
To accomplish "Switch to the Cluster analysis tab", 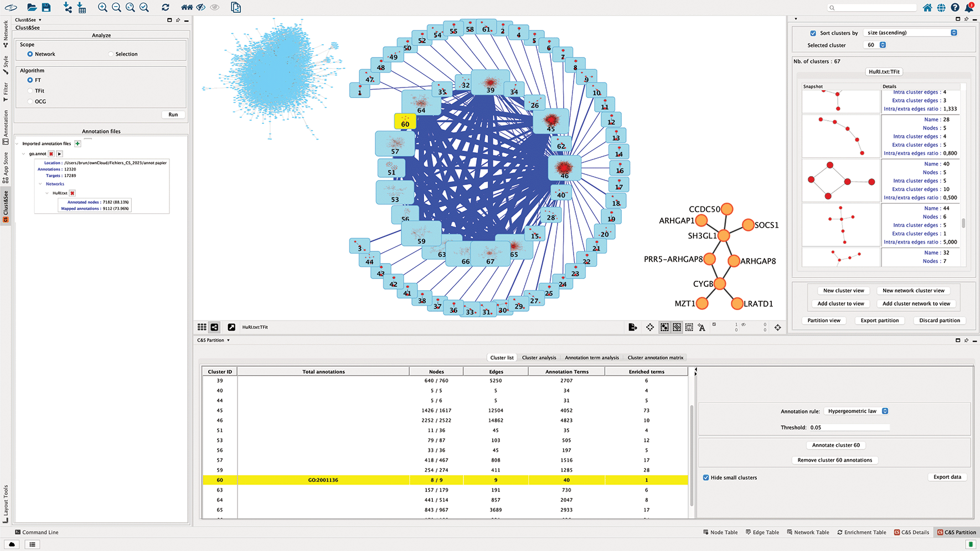I will click(x=539, y=358).
